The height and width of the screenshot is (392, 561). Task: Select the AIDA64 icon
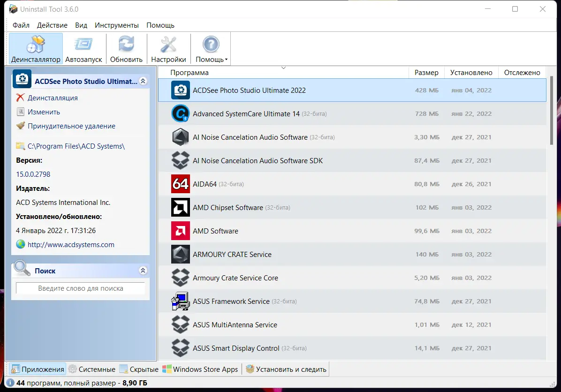pos(180,184)
